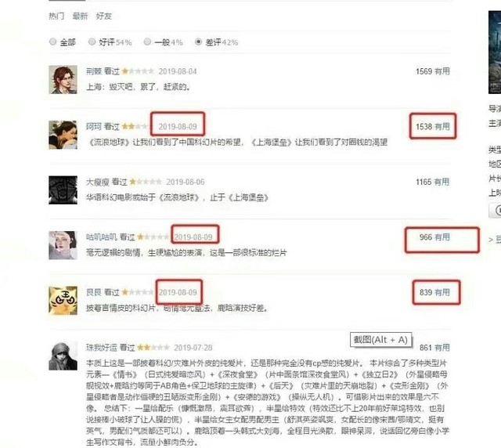The image size is (501, 448).
Task: Mark 珠我好运's review with 861 有用
Action: pyautogui.click(x=442, y=348)
